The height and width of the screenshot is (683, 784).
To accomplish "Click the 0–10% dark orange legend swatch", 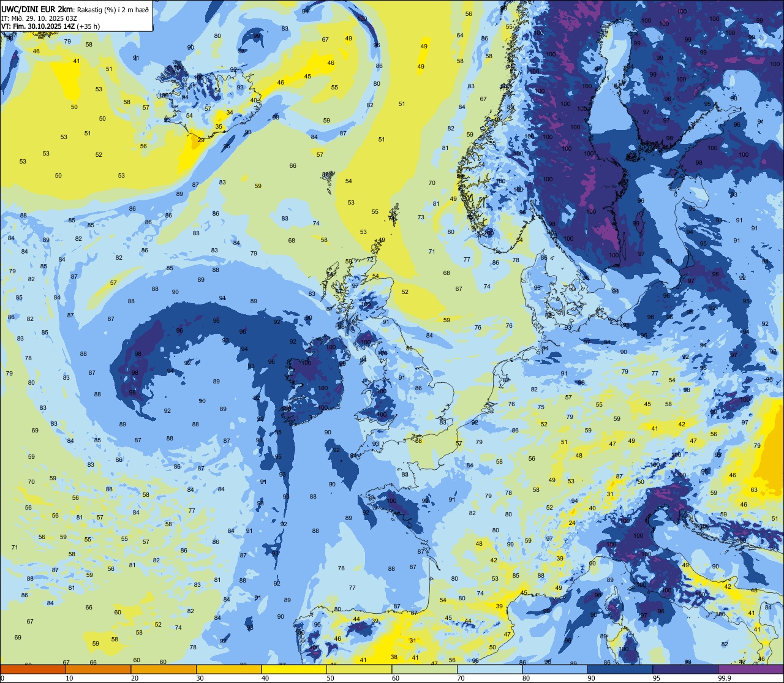I will 33,670.
